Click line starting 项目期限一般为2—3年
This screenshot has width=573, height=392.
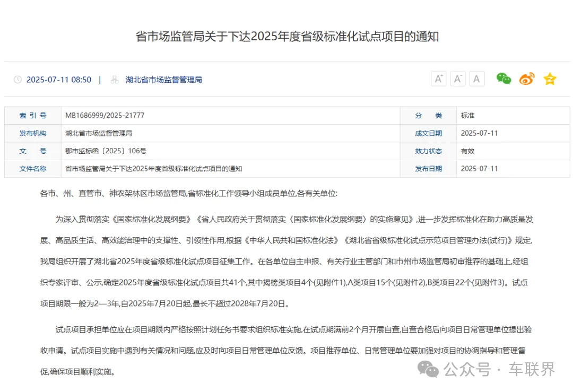point(165,303)
